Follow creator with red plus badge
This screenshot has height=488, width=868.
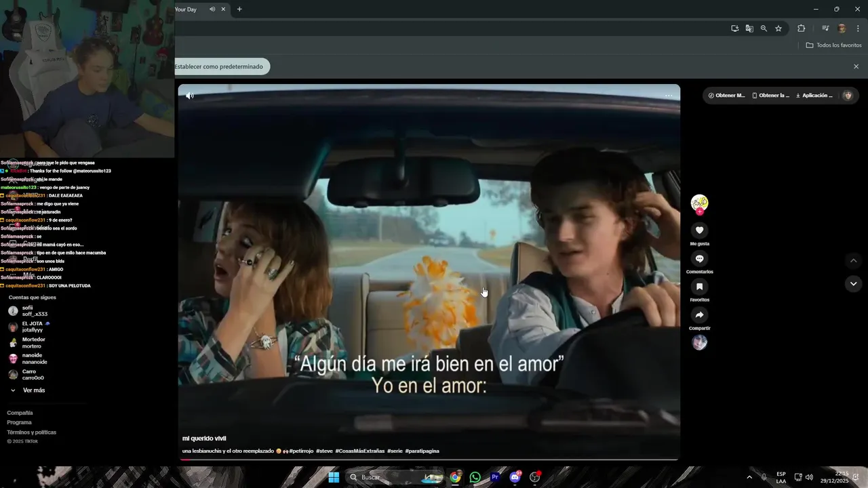[700, 212]
